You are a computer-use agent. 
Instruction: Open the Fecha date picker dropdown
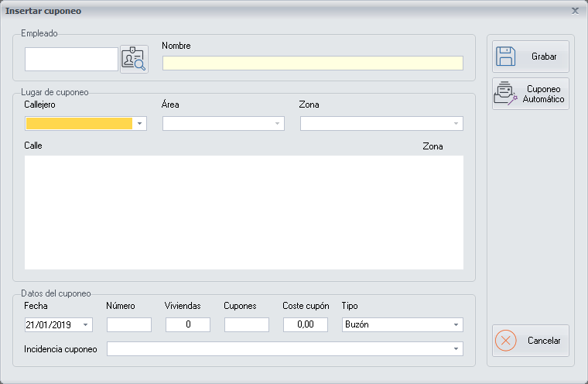[x=85, y=325]
